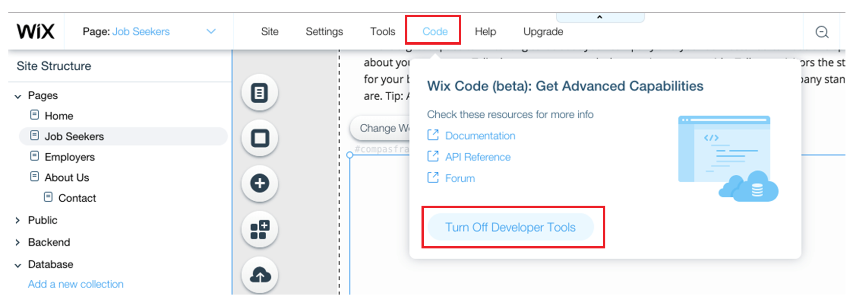Screen dimensions: 868x298
Task: Collapse the Database tree section
Action: [18, 265]
